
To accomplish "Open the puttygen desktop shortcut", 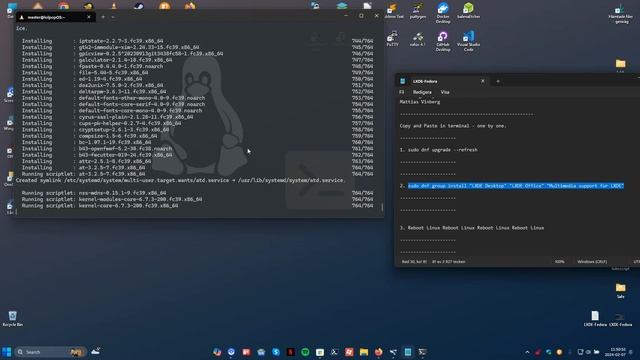I will (418, 11).
